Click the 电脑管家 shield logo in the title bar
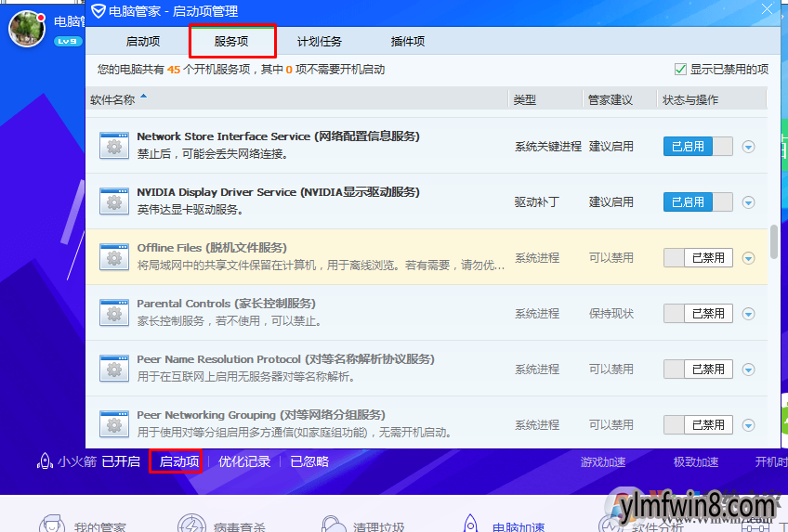This screenshot has width=788, height=532. click(98, 10)
